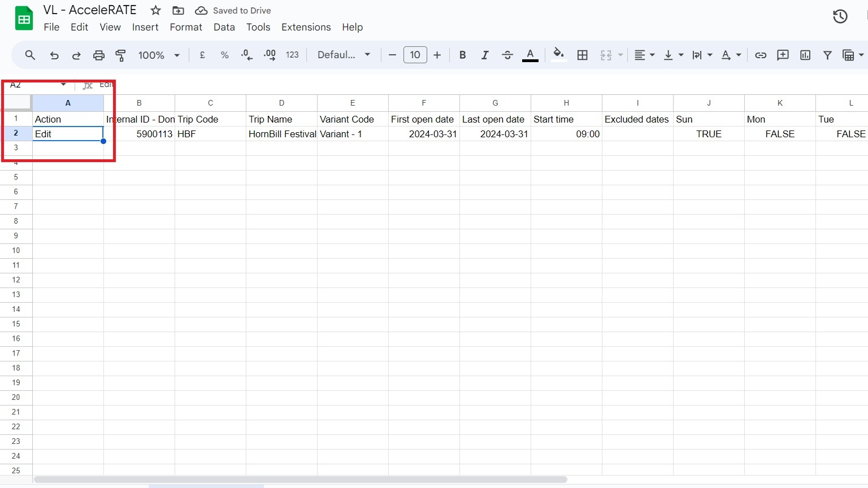Viewport: 868px width, 488px height.
Task: Expand the Default font dropdown
Action: point(344,55)
